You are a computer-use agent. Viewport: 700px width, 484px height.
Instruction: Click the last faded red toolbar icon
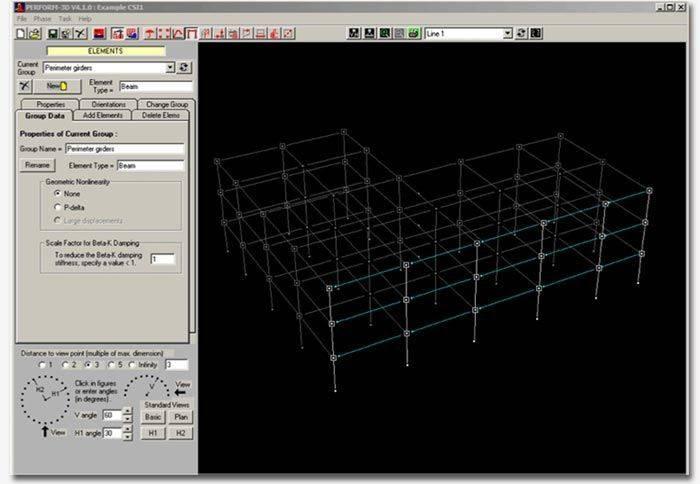(x=289, y=33)
